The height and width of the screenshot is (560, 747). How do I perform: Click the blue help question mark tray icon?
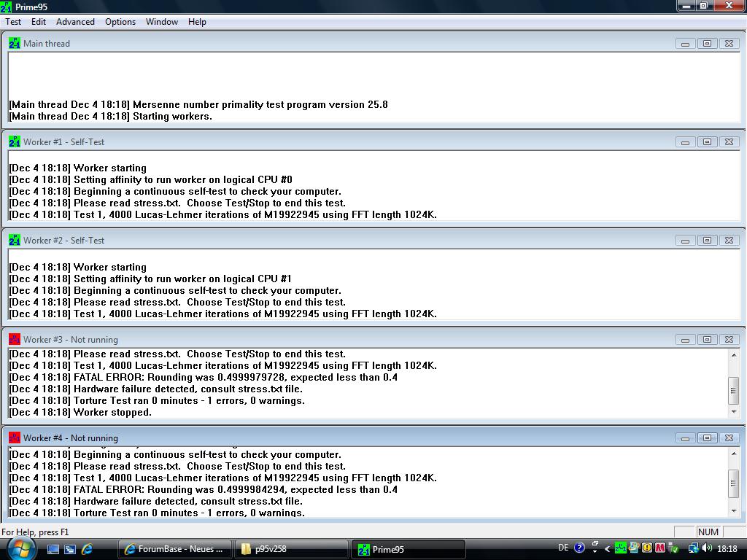(579, 548)
